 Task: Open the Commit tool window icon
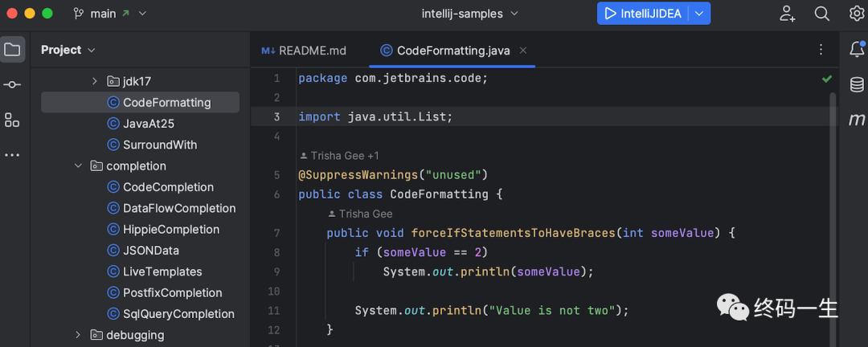(x=12, y=84)
